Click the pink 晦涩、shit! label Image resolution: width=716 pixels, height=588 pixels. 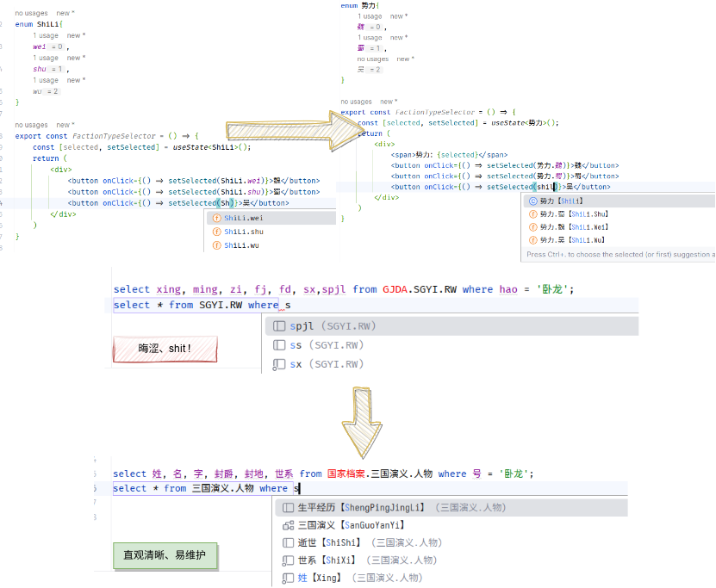point(165,350)
